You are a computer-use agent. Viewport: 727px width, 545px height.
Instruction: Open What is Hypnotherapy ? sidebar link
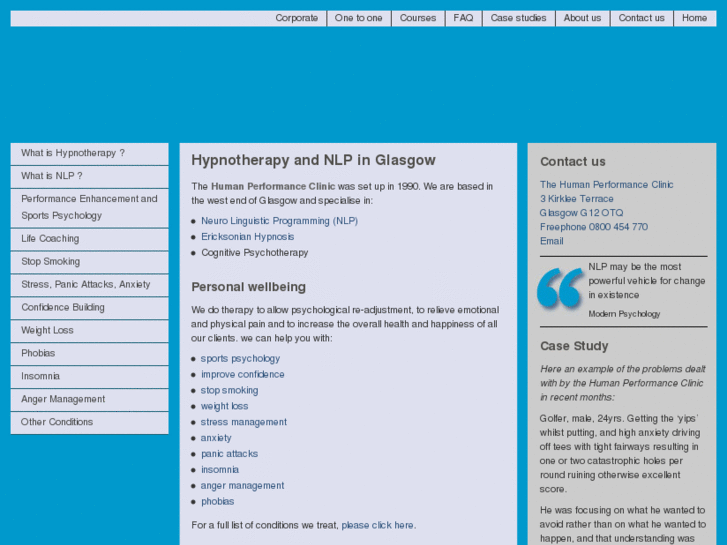click(89, 154)
